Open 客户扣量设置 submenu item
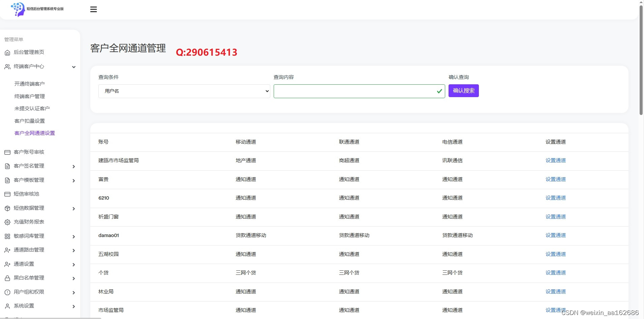Viewport: 644px width, 319px height. pos(30,121)
